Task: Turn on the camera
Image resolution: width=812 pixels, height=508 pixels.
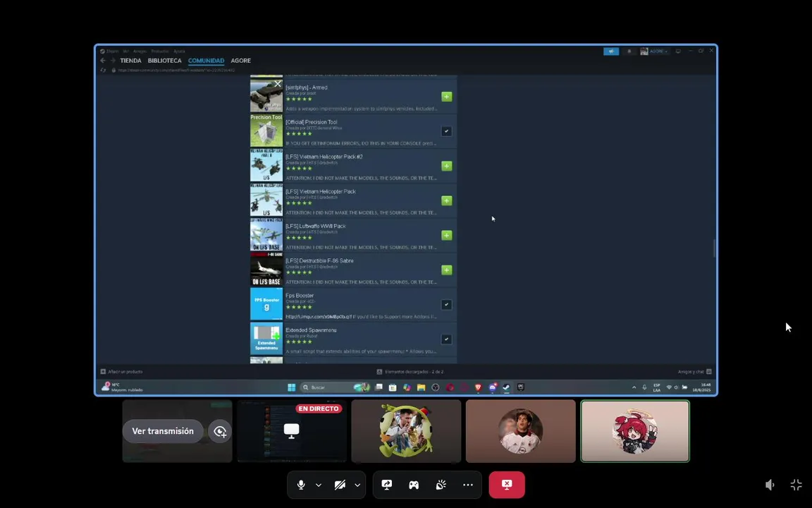Action: 340,485
